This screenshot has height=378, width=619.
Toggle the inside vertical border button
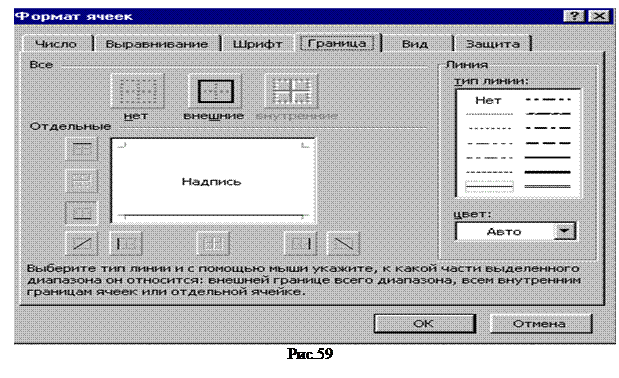click(213, 243)
